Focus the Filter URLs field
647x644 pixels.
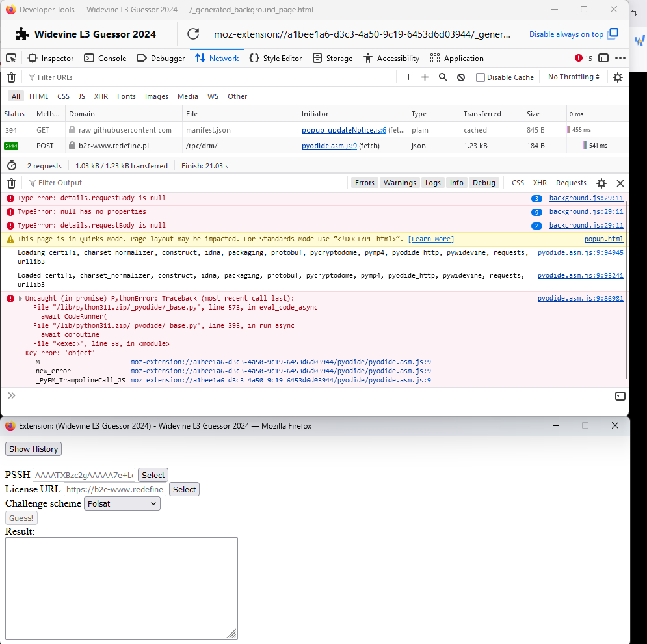coord(211,77)
